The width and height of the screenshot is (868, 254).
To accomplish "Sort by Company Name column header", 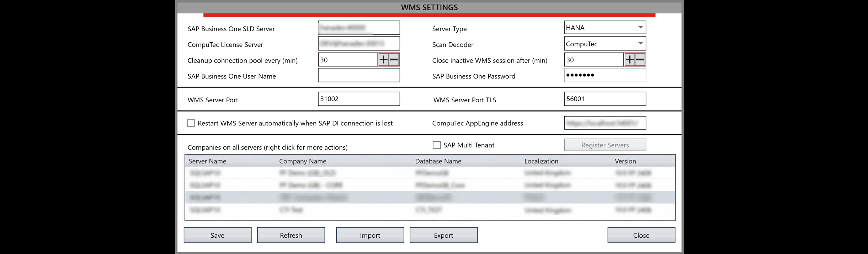I will pos(303,161).
